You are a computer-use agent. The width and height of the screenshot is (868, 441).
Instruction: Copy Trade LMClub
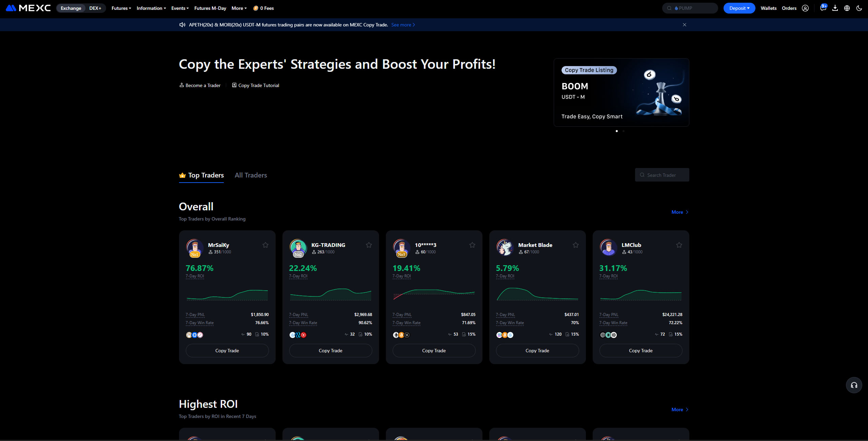pyautogui.click(x=641, y=351)
